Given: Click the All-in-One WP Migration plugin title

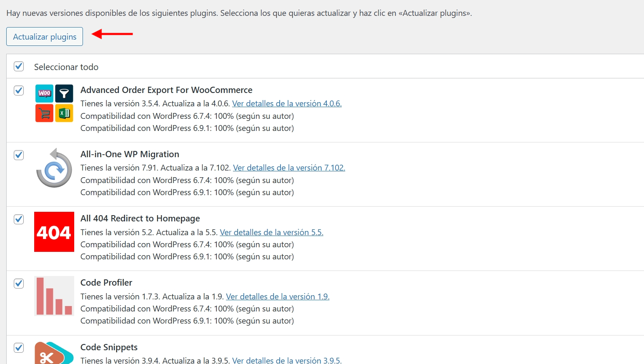Looking at the screenshot, I should pos(130,154).
